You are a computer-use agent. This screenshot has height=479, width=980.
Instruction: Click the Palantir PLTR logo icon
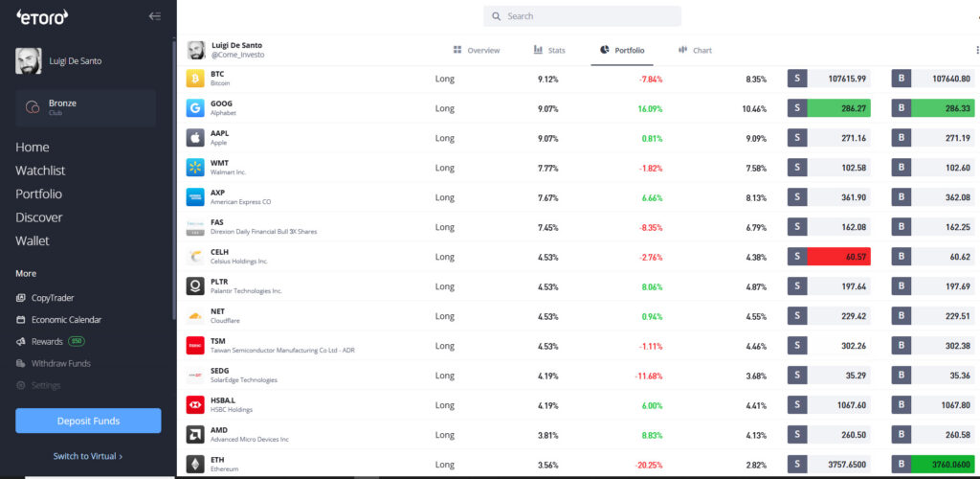point(195,286)
